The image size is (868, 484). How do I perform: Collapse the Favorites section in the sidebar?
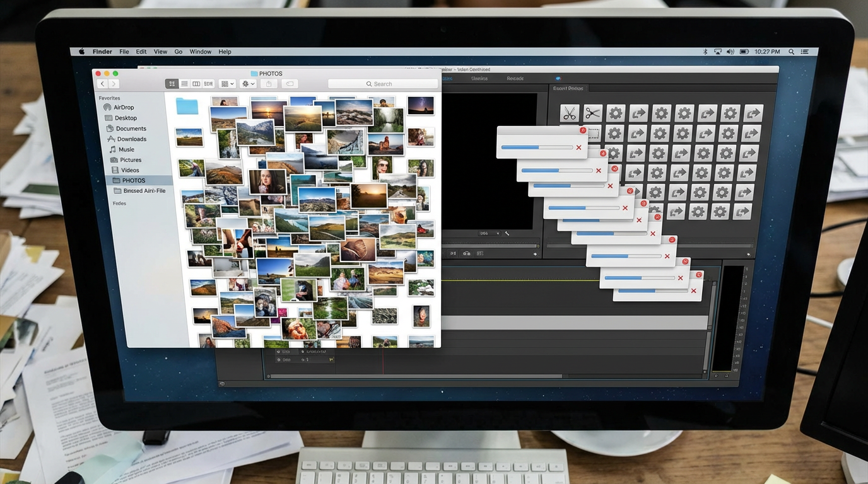click(109, 98)
